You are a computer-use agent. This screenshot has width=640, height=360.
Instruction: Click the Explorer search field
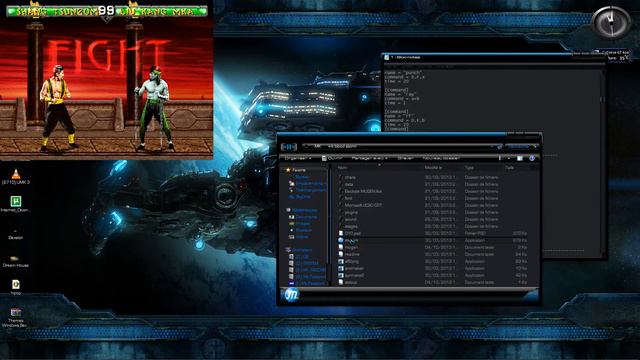[521, 146]
